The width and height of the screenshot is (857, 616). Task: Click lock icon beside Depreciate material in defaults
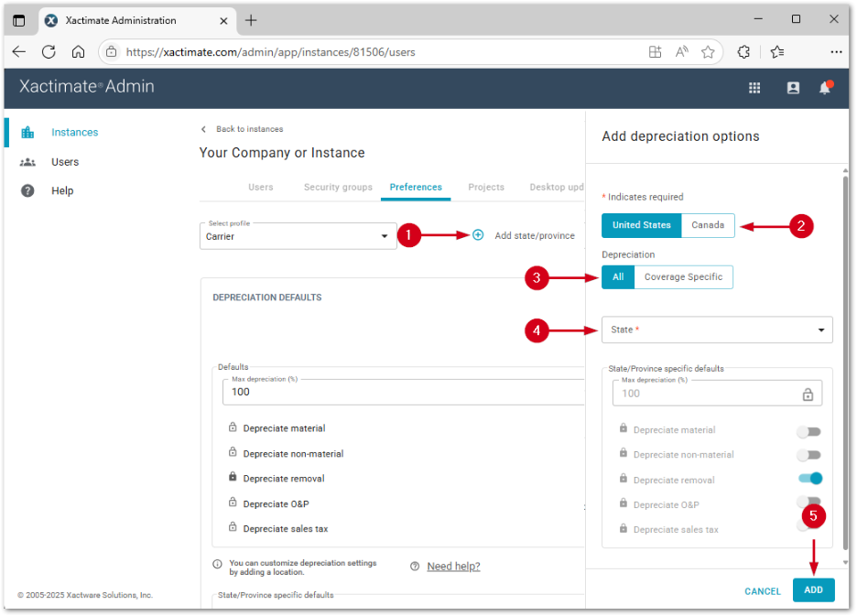(233, 427)
